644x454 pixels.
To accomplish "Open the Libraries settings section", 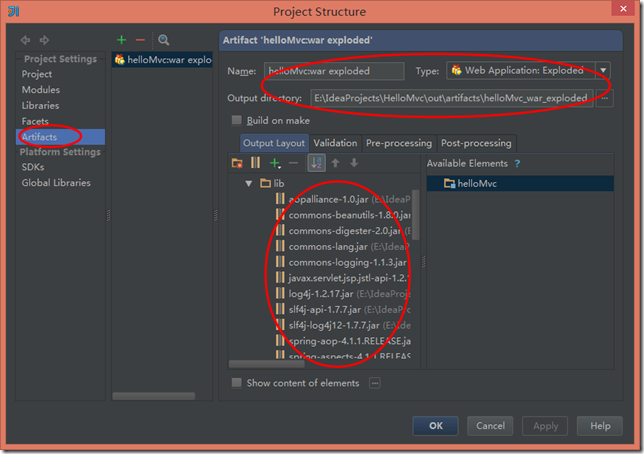I will pos(40,106).
